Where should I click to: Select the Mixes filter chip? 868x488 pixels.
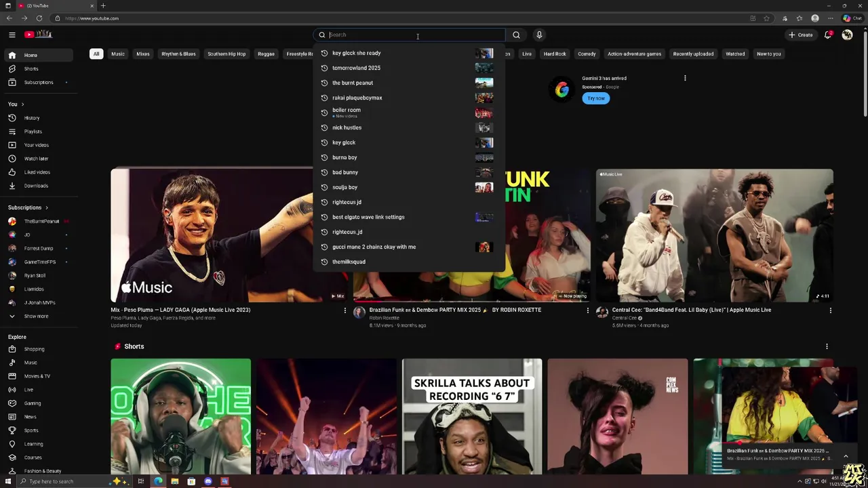pos(142,54)
